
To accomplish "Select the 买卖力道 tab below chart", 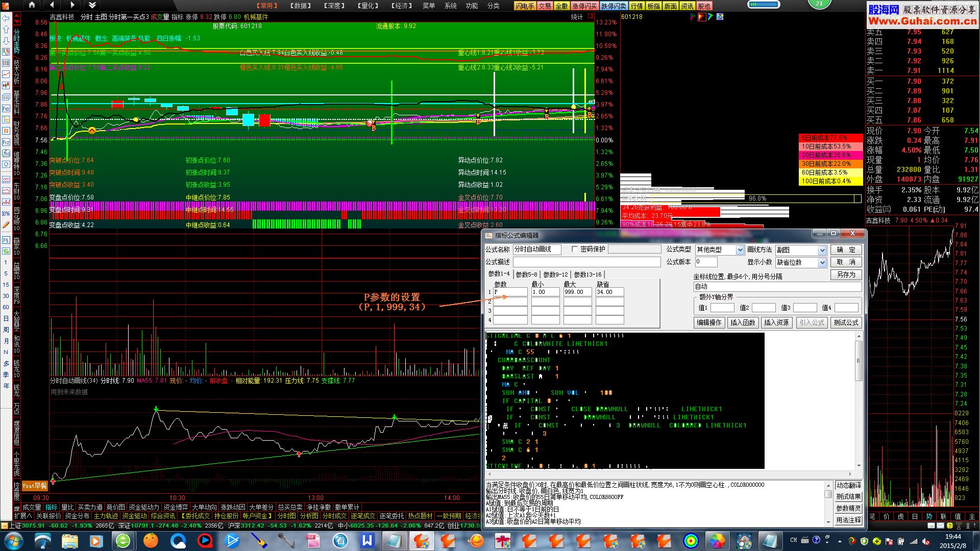I will [x=90, y=507].
